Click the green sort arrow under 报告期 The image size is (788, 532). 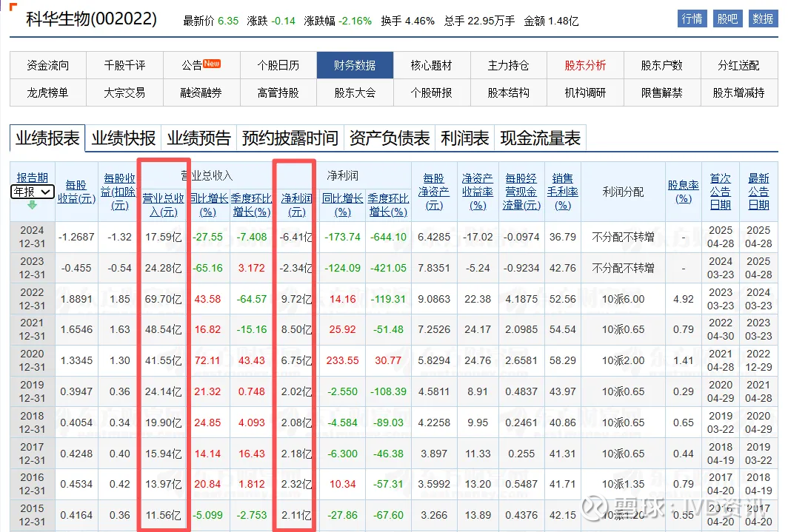[x=32, y=205]
